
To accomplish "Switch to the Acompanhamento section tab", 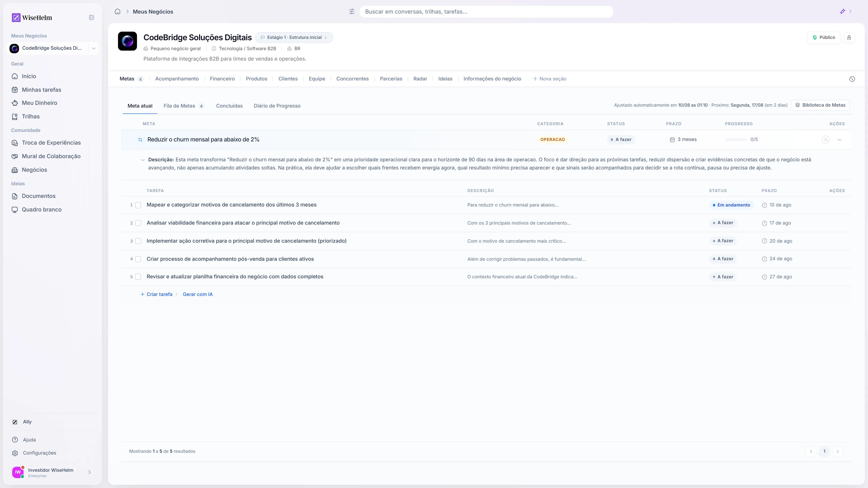I will click(177, 79).
